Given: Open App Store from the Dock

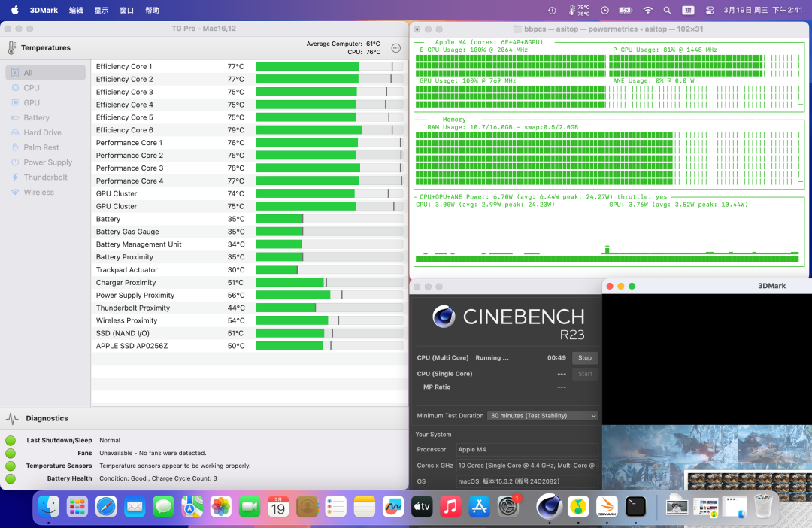Looking at the screenshot, I should (x=480, y=507).
